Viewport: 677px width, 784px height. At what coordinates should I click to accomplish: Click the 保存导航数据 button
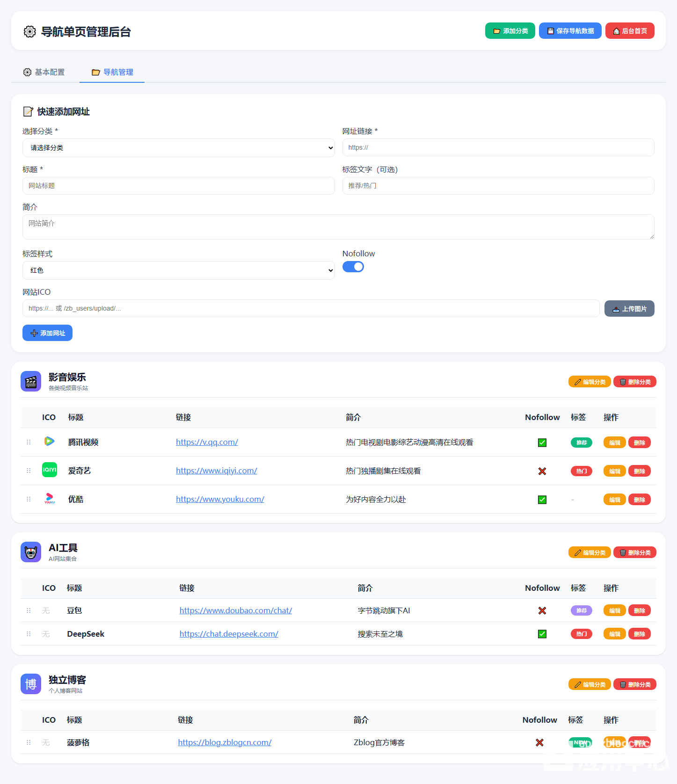pyautogui.click(x=570, y=31)
